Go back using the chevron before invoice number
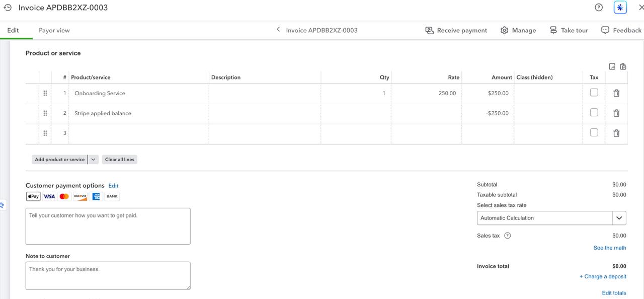Screen dimensions: 644x299 278,30
